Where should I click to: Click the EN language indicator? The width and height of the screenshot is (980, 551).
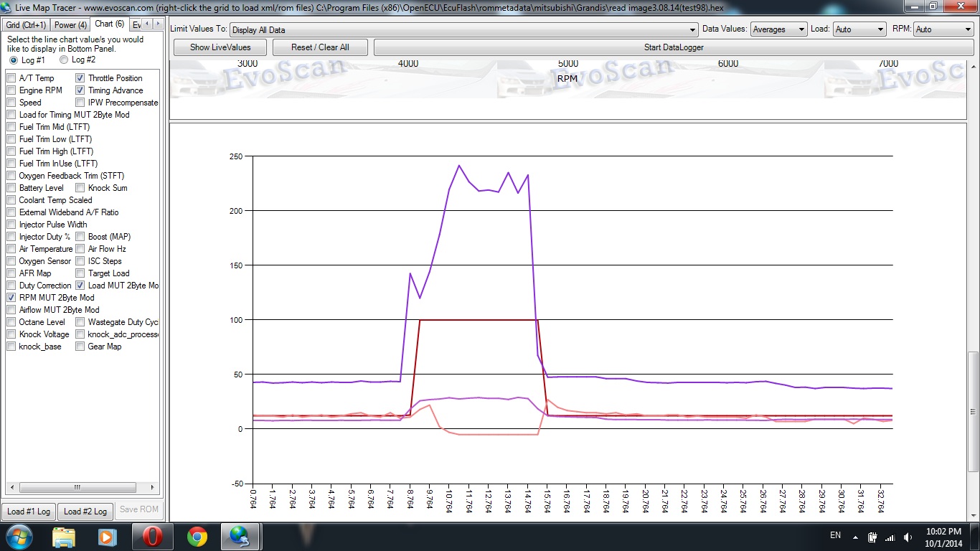point(835,536)
